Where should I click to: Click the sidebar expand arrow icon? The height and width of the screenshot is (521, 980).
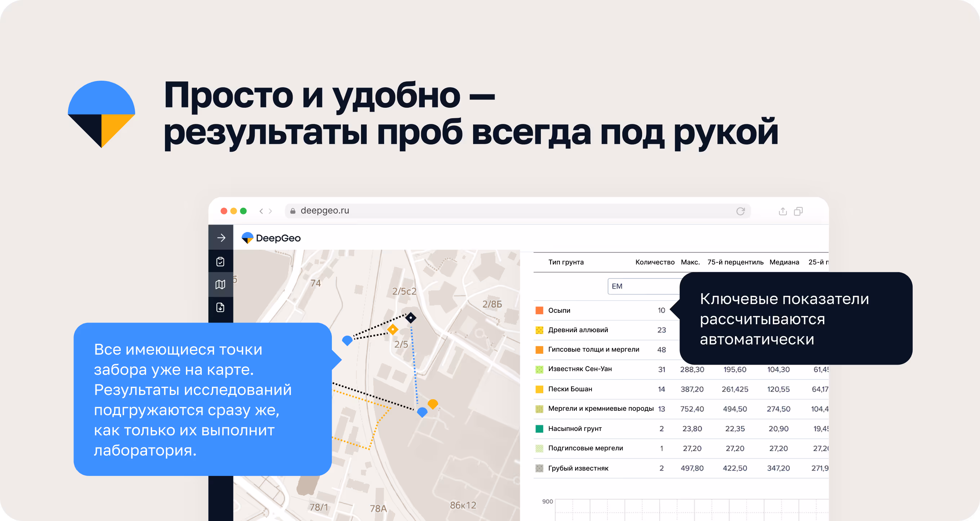click(221, 238)
